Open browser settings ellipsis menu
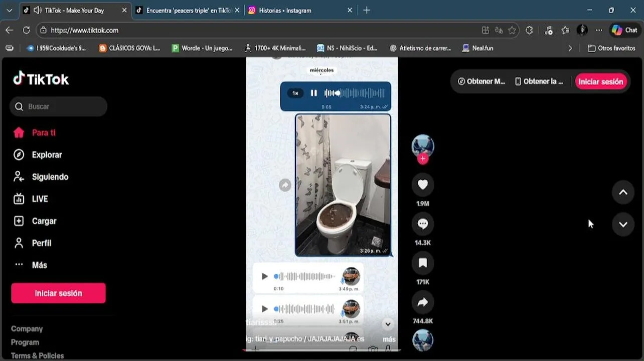The image size is (644, 361). click(x=599, y=30)
